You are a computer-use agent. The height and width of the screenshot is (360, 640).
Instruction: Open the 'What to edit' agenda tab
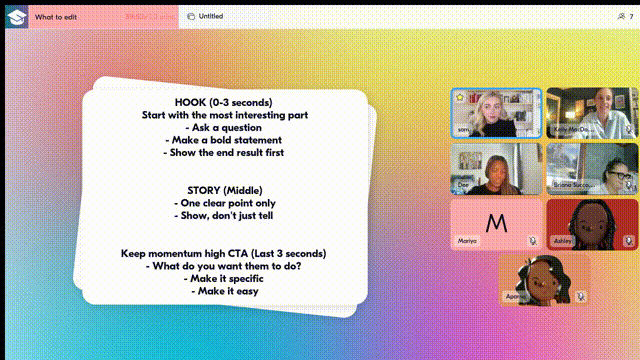pos(104,17)
